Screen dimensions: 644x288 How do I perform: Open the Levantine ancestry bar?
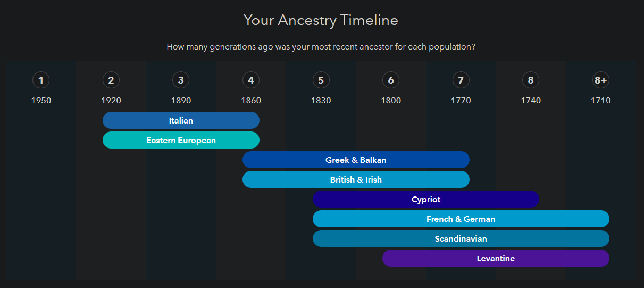[496, 258]
